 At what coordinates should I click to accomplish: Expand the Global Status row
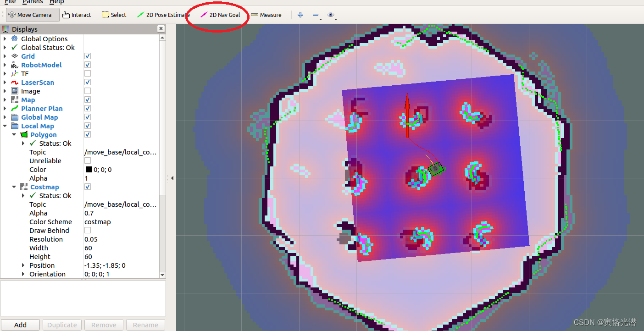tap(5, 48)
